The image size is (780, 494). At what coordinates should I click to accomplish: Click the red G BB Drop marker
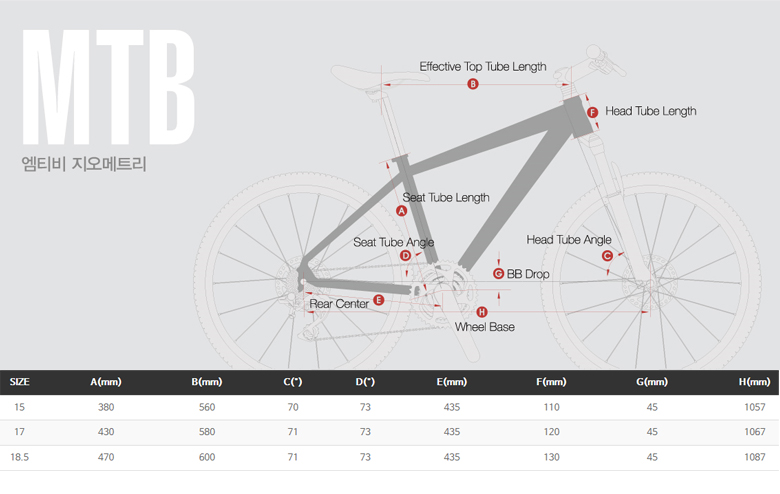[x=498, y=274]
